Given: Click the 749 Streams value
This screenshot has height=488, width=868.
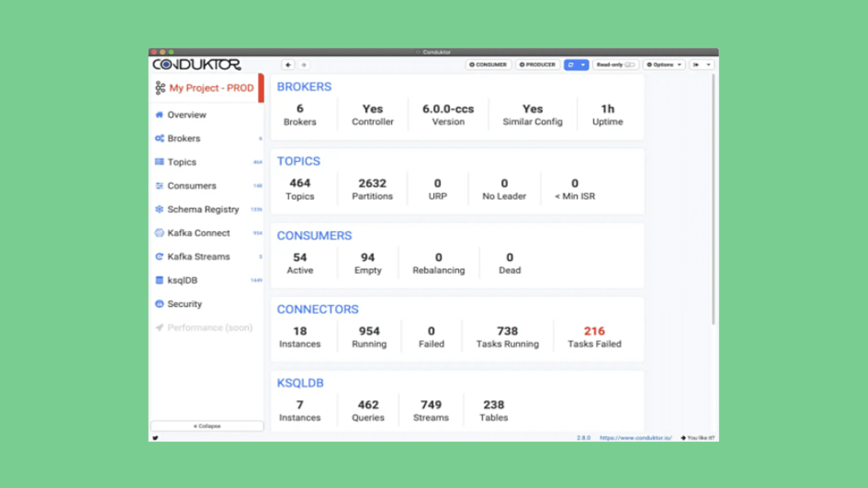Looking at the screenshot, I should (x=431, y=405).
